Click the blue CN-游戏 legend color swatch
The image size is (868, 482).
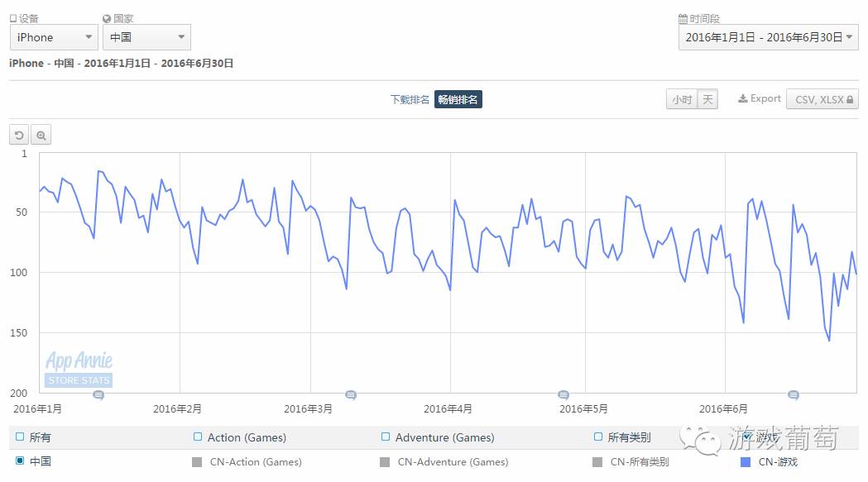pyautogui.click(x=746, y=462)
